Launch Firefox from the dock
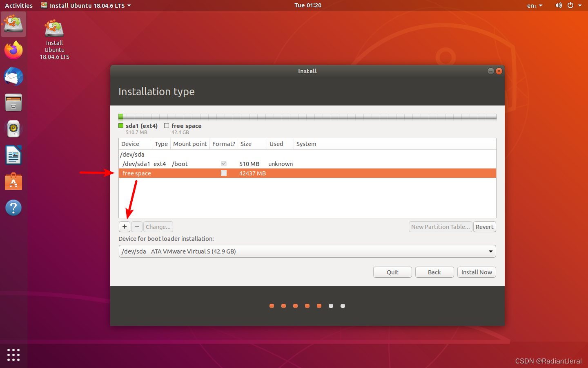Screen dimensions: 588x368 click(13, 50)
